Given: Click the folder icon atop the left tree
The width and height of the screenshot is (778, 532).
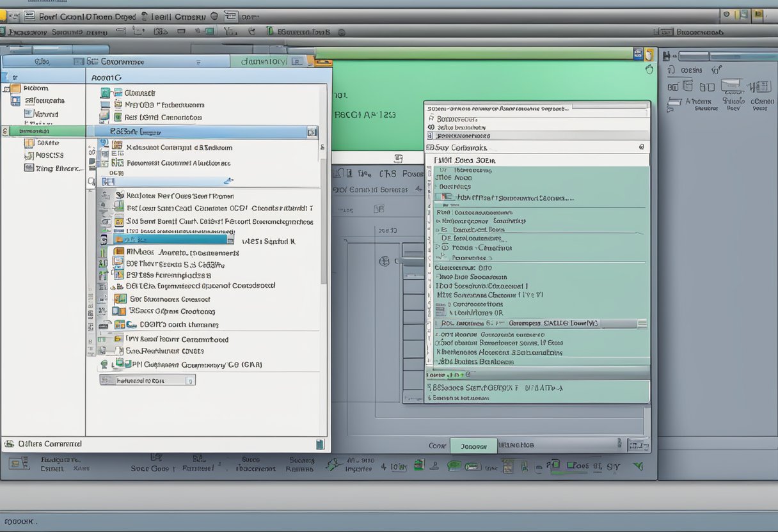Looking at the screenshot, I should pyautogui.click(x=15, y=88).
